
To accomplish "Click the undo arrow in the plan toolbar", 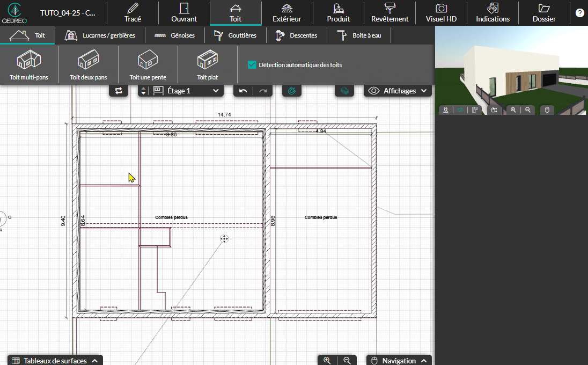I will pos(243,91).
